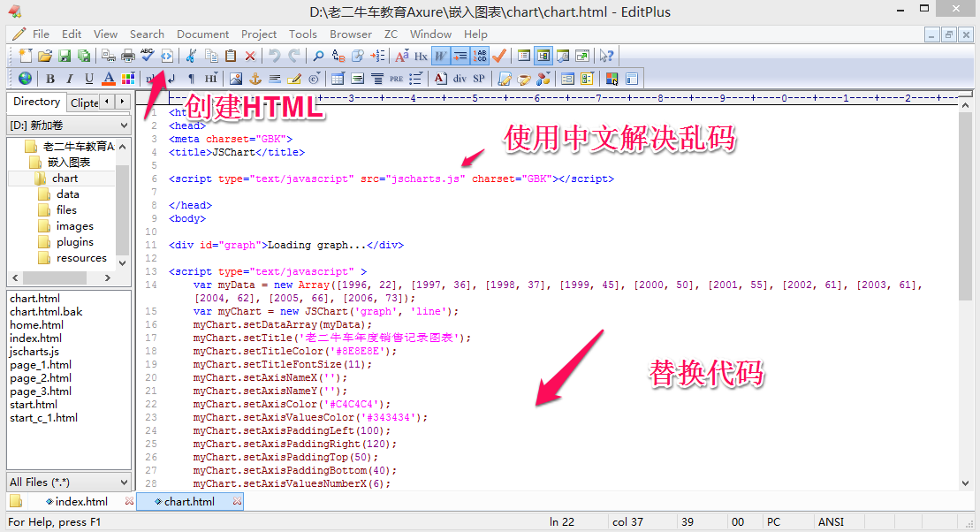Open the list tag dropdown in HTML toolbar
Image resolution: width=980 pixels, height=532 pixels.
(415, 79)
